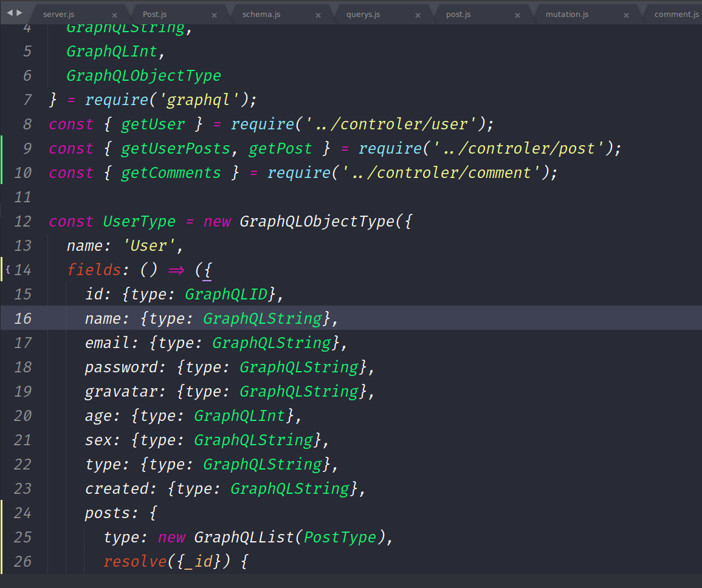This screenshot has width=702, height=588.
Task: Click 'resolve' on line 26
Action: pyautogui.click(x=135, y=561)
